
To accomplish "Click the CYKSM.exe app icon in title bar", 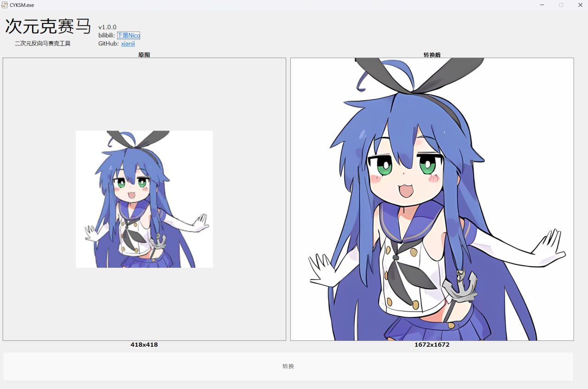I will point(5,5).
